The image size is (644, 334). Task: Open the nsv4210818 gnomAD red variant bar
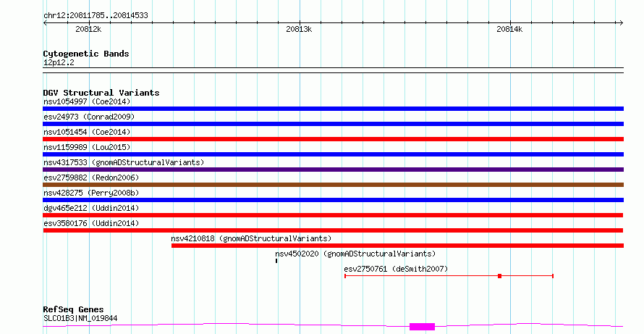(x=397, y=246)
